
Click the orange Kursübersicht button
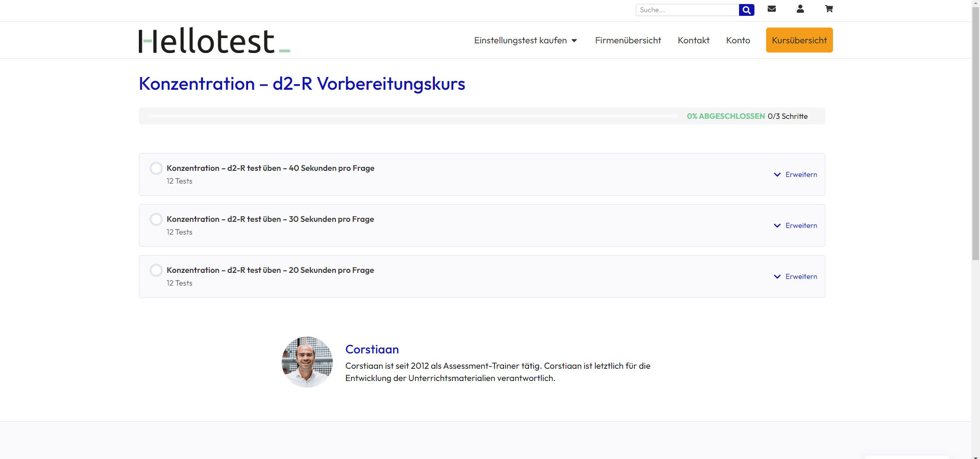(799, 40)
